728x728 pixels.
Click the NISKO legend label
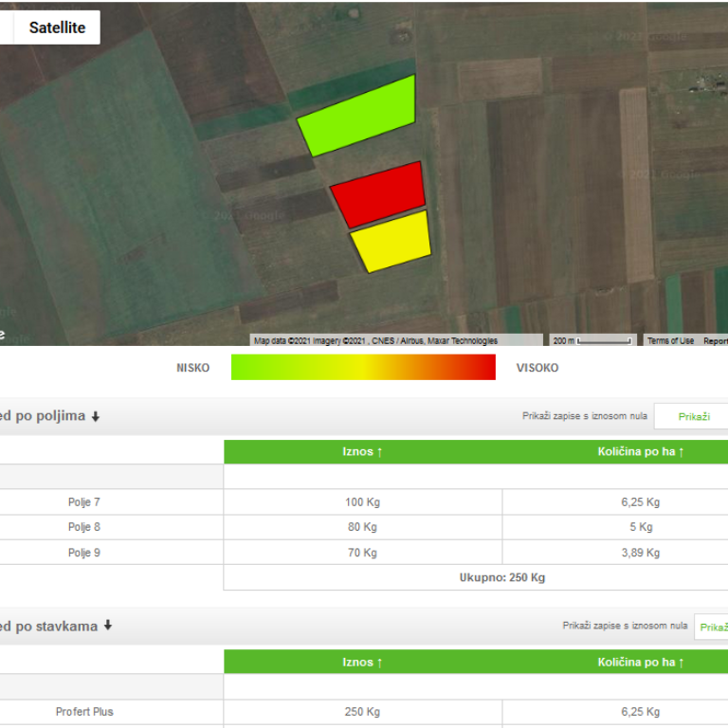click(192, 368)
